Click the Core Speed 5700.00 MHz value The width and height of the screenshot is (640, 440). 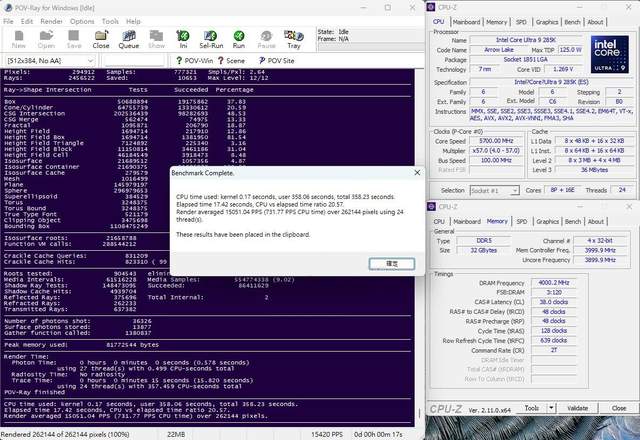pyautogui.click(x=496, y=141)
